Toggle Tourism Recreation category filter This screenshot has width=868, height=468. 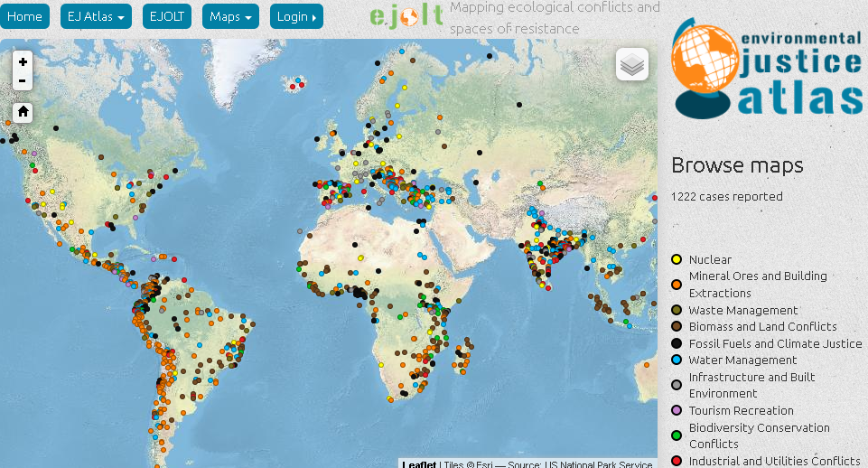click(741, 410)
